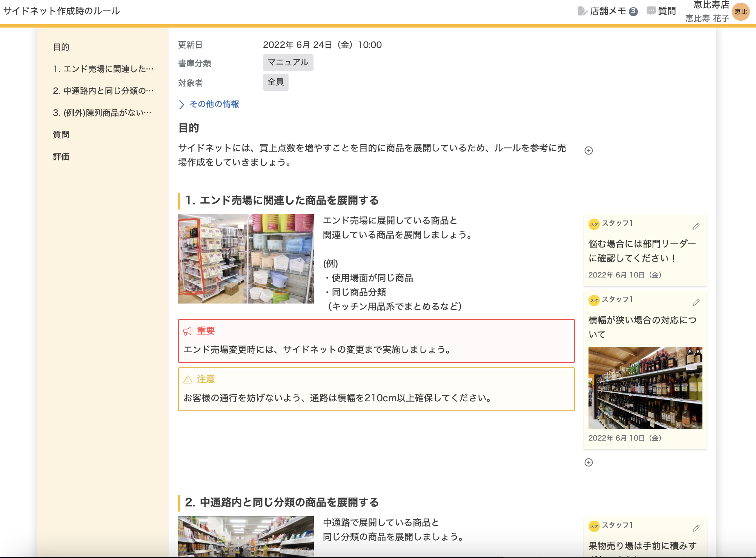This screenshot has width=756, height=558.
Task: Open sidebar item 3. (例外)陳列商品がない
Action: coord(102,113)
